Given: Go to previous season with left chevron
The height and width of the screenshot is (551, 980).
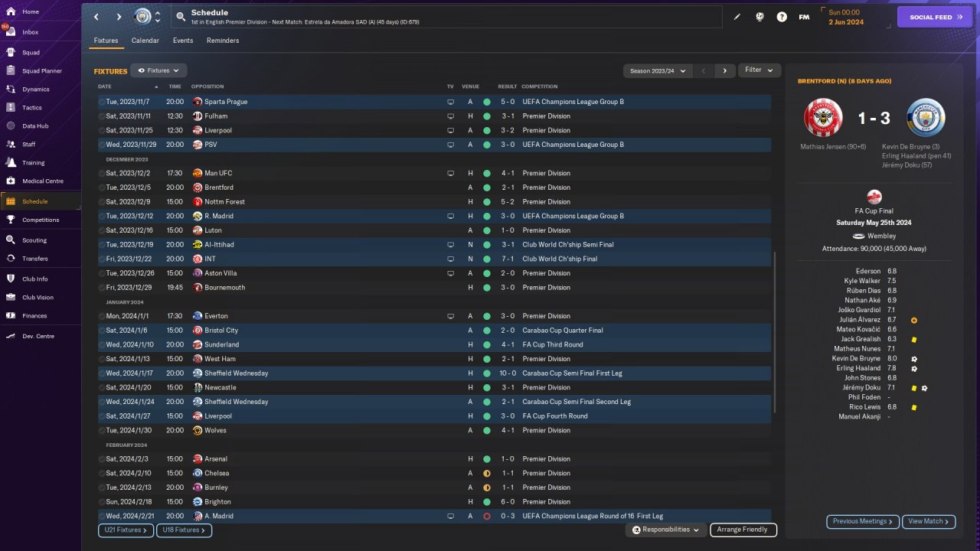Looking at the screenshot, I should tap(704, 70).
